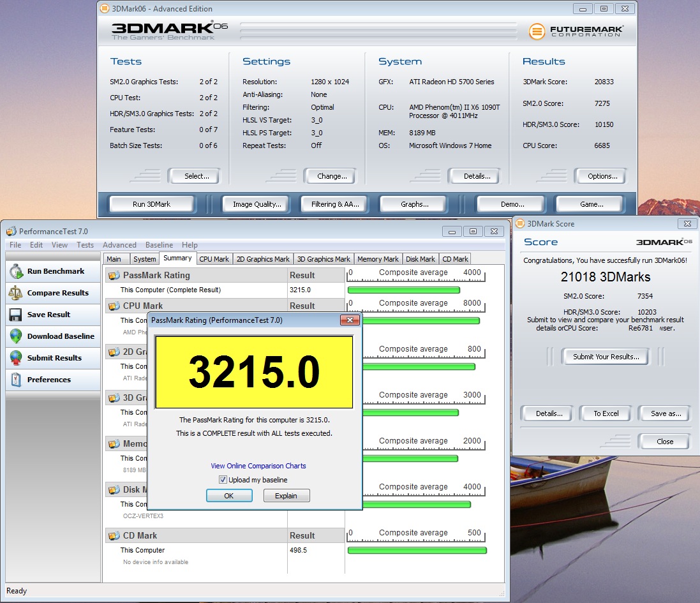Image resolution: width=700 pixels, height=603 pixels.
Task: Click the Run Benchmark stopwatch icon
Action: (x=16, y=271)
